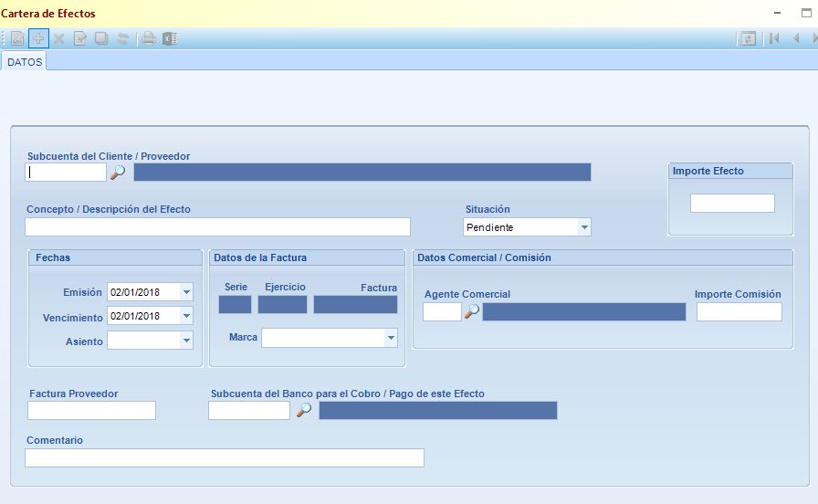Screen dimensions: 818x504
Task: Click the Emisión date text 02/01/2018
Action: [135, 292]
